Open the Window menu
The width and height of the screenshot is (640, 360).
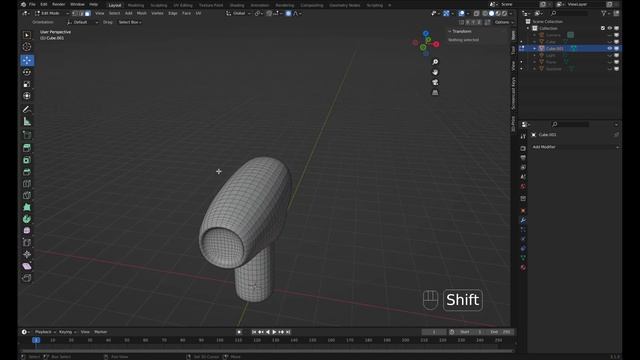coord(77,4)
